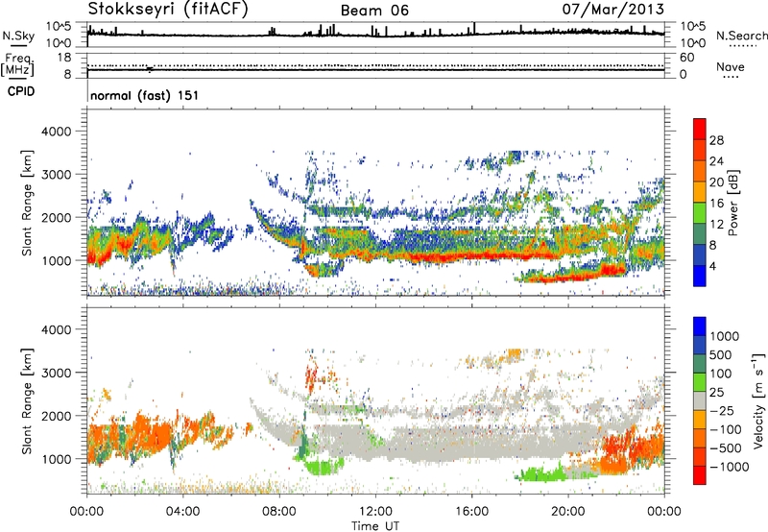Click the '4' power color bar label
768x532 pixels.
(712, 267)
